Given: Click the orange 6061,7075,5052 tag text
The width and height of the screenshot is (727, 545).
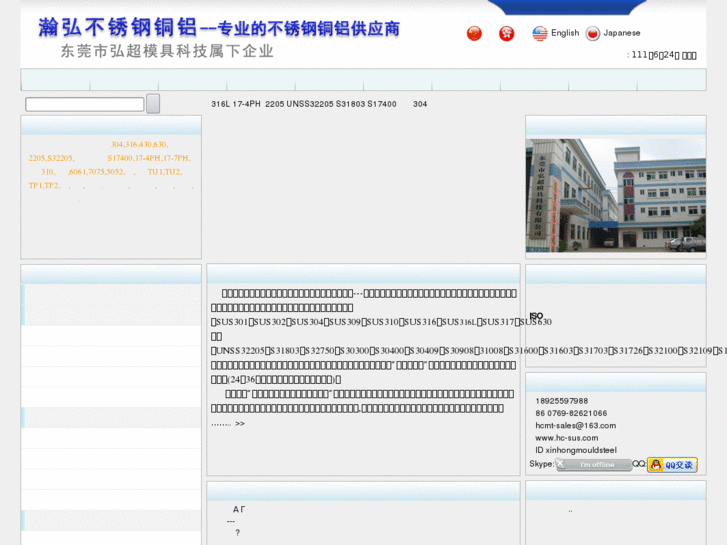Looking at the screenshot, I should point(97,172).
